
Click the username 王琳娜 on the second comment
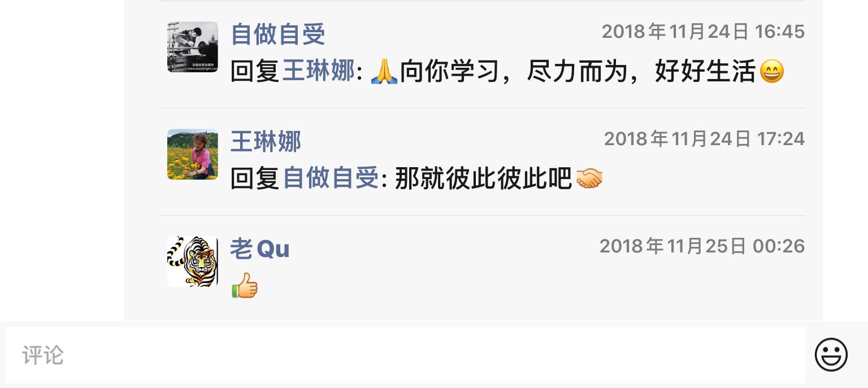click(266, 141)
